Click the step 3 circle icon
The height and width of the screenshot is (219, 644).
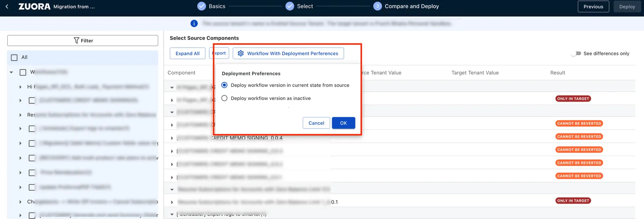pos(378,6)
